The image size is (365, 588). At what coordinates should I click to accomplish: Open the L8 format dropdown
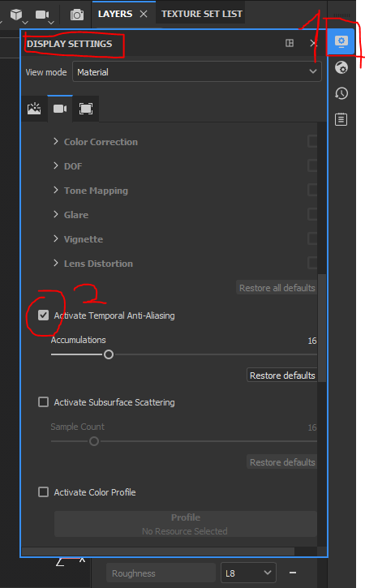(248, 573)
